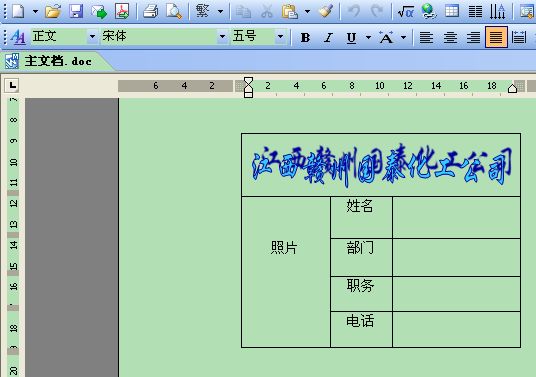
Task: Switch to the 主文档.doc tab
Action: [57, 62]
